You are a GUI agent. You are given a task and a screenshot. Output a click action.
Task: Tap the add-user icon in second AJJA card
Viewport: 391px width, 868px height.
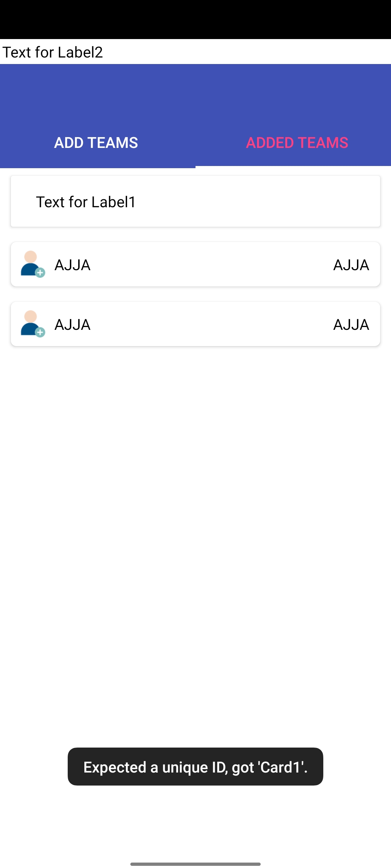pos(32,324)
